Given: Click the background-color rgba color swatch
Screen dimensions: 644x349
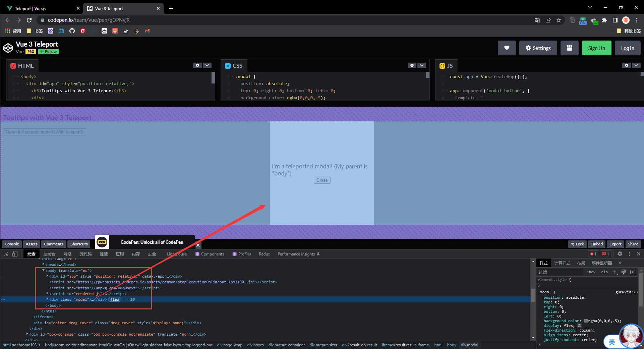Looking at the screenshot, I should pos(586,321).
